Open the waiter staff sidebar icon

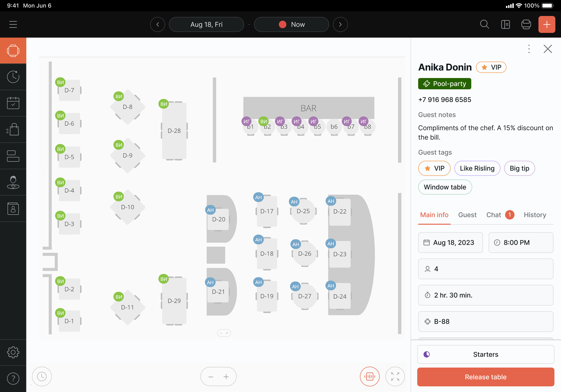13,182
